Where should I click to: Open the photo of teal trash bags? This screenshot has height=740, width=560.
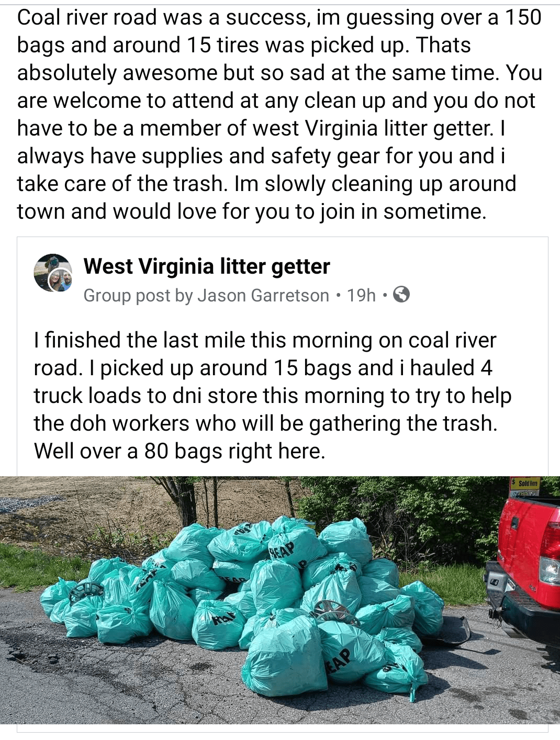(x=280, y=600)
